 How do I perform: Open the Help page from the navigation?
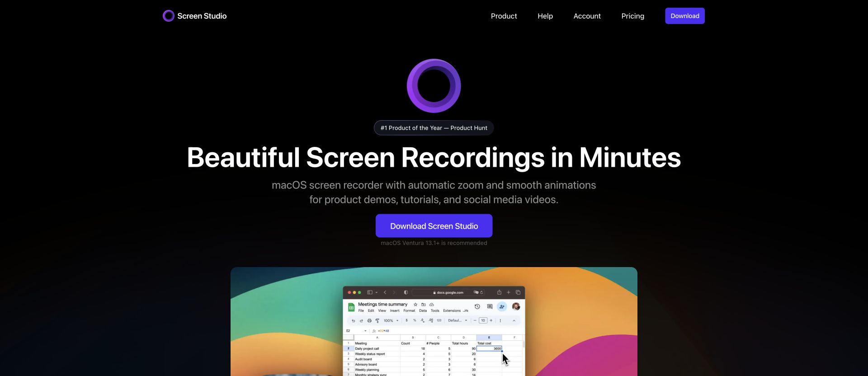coord(545,16)
